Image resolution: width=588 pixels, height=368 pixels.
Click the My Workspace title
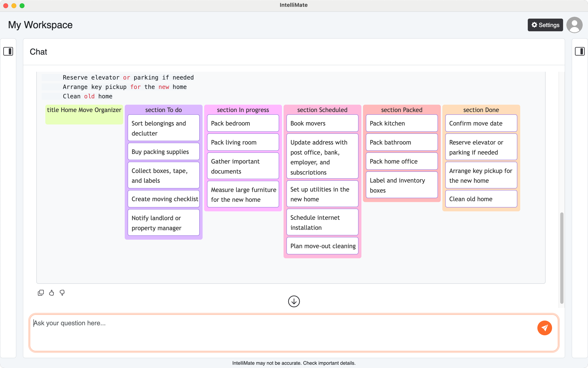[40, 25]
